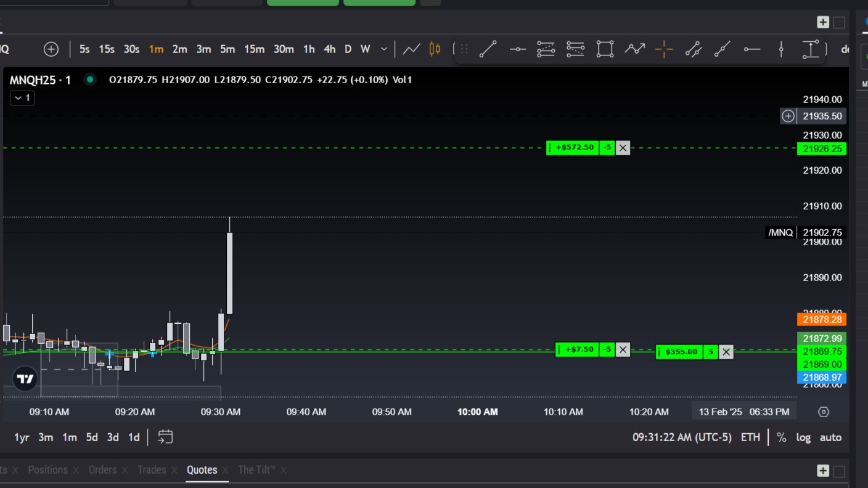The image size is (868, 488).
Task: Expand the timeframe dropdown chevron
Action: click(x=384, y=49)
